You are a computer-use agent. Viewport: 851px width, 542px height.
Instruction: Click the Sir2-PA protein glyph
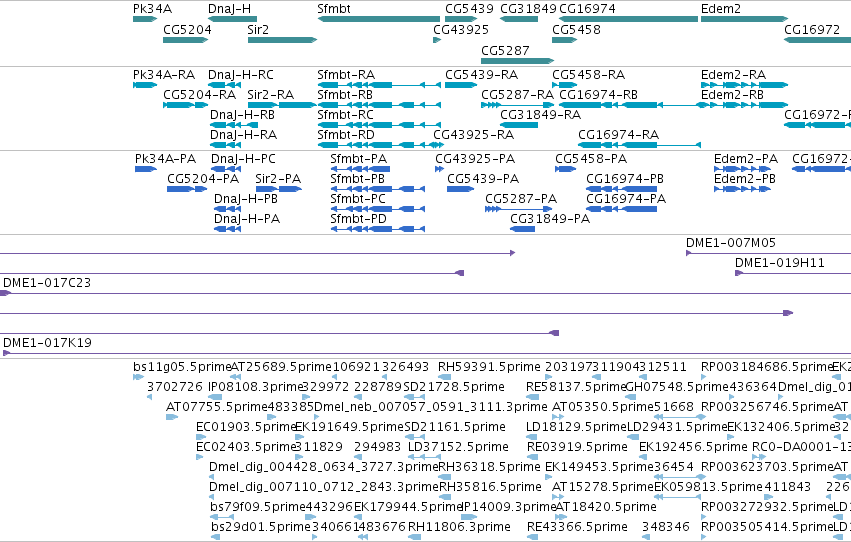[279, 189]
